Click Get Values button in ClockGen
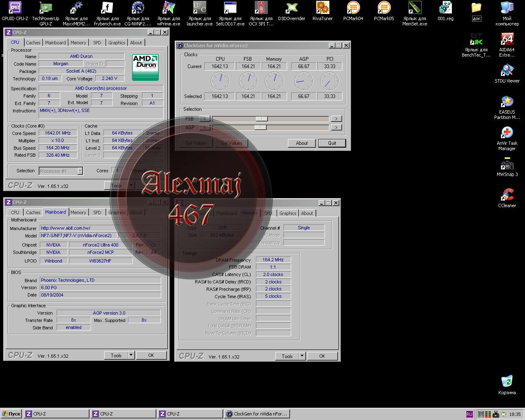Image resolution: width=525 pixels, height=420 pixels. pyautogui.click(x=196, y=143)
